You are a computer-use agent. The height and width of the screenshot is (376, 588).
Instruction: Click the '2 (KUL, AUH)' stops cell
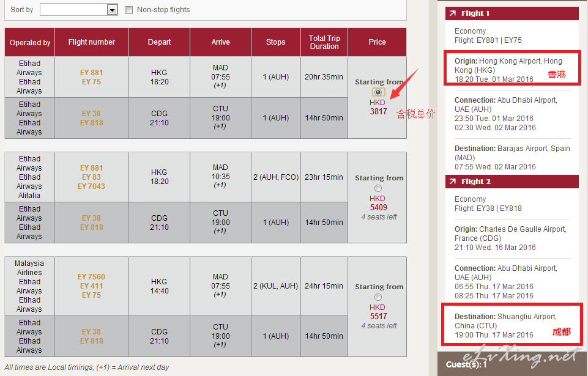[276, 286]
